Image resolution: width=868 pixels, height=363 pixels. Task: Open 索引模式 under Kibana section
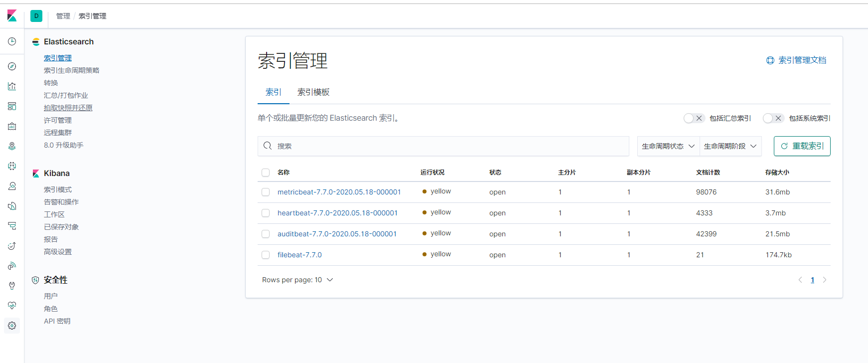pos(58,189)
